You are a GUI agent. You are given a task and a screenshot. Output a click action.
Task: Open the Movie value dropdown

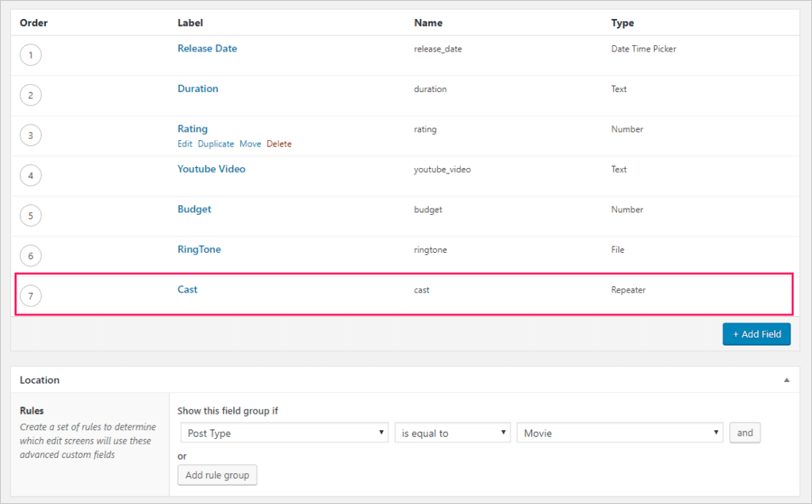click(x=619, y=432)
